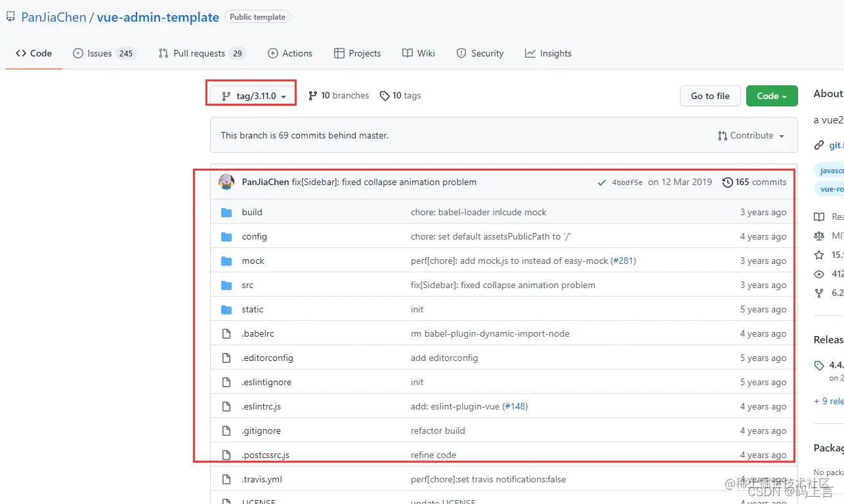This screenshot has height=504, width=844.
Task: View the 10 tags link
Action: (x=400, y=95)
